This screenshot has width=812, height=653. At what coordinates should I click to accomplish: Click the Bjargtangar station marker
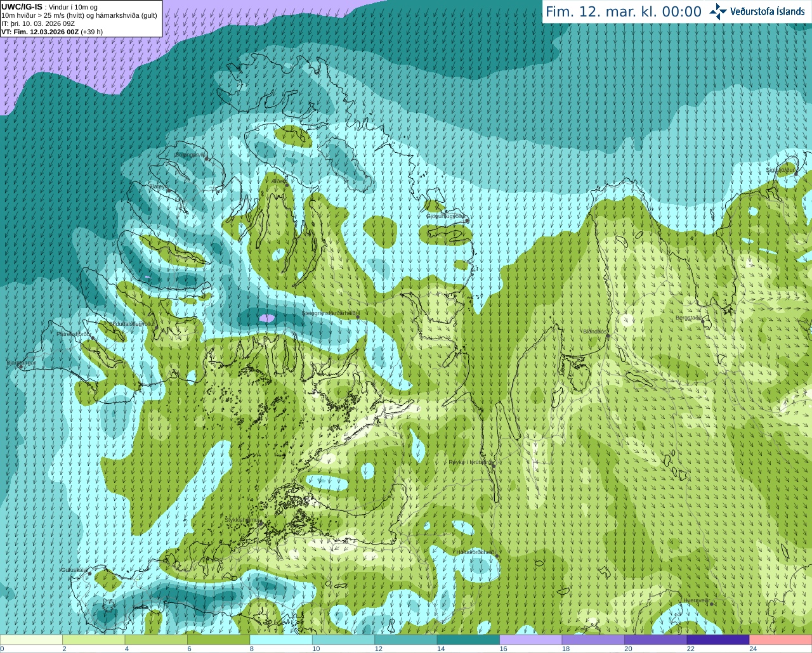coord(21,367)
